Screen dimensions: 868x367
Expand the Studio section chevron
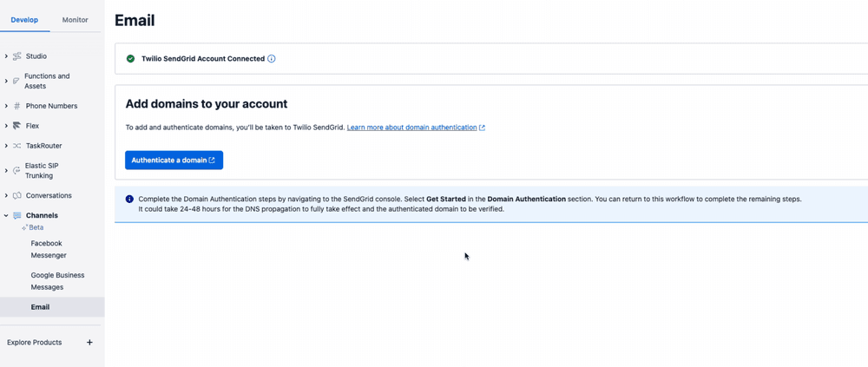[x=5, y=56]
